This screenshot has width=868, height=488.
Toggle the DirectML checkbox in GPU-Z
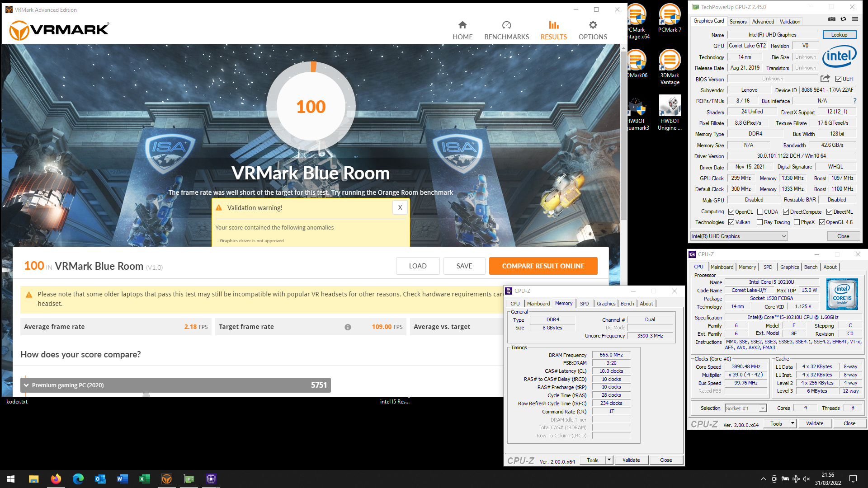pos(829,212)
